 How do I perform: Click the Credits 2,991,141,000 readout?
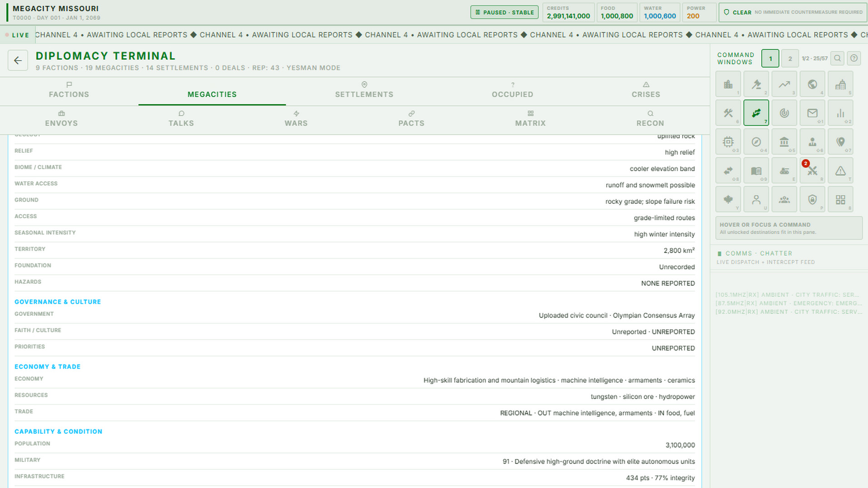568,12
